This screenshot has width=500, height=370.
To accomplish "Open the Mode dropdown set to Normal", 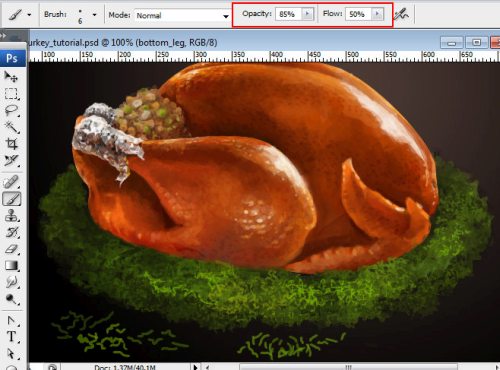I will pos(183,15).
